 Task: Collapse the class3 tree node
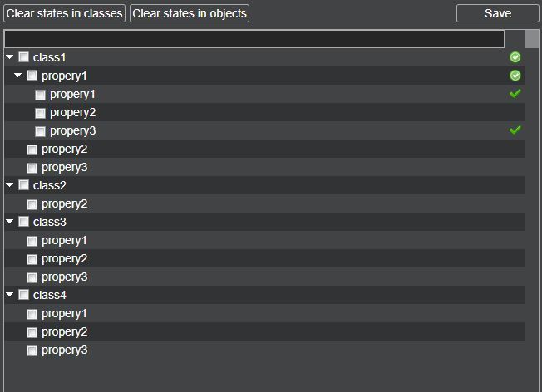(10, 222)
